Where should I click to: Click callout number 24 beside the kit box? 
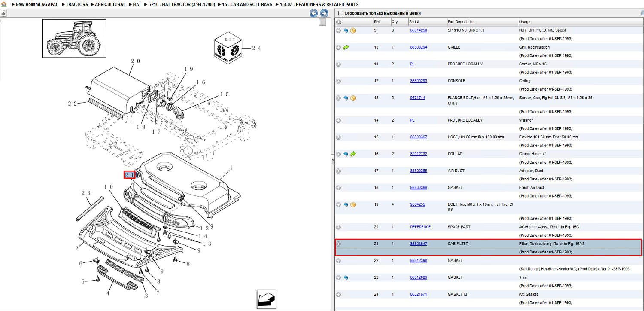pyautogui.click(x=256, y=49)
